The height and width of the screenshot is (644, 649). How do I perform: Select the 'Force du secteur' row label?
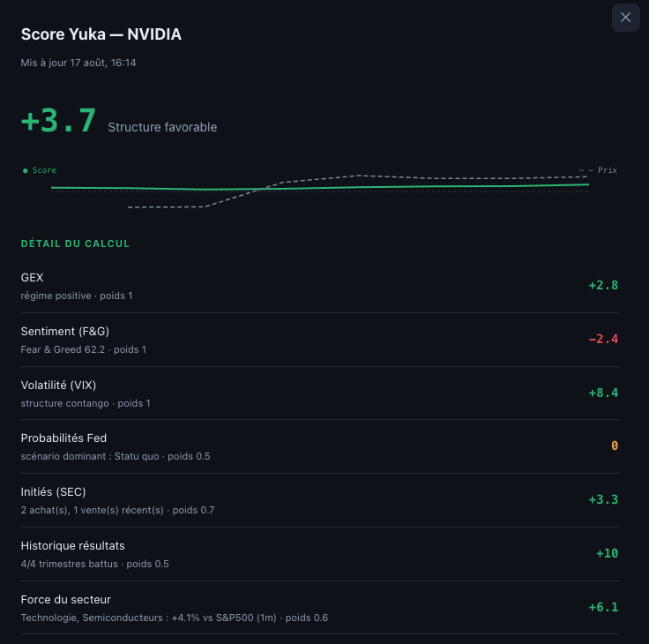click(66, 600)
